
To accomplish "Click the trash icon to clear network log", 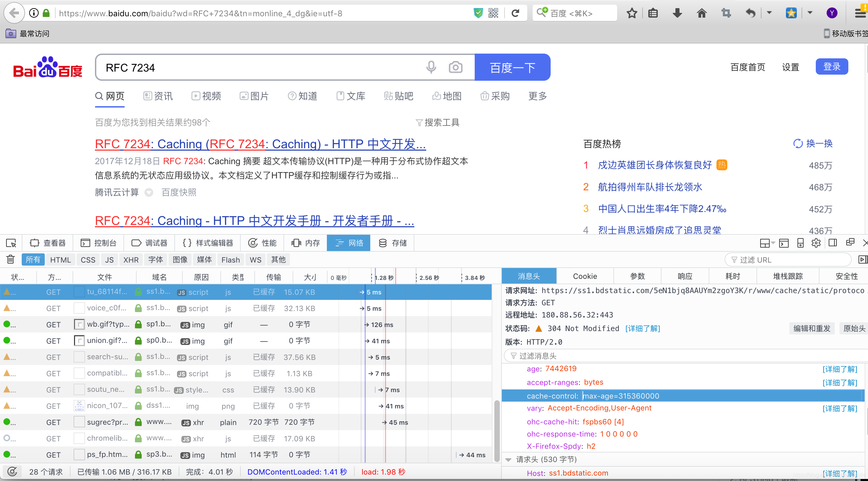I will (11, 259).
